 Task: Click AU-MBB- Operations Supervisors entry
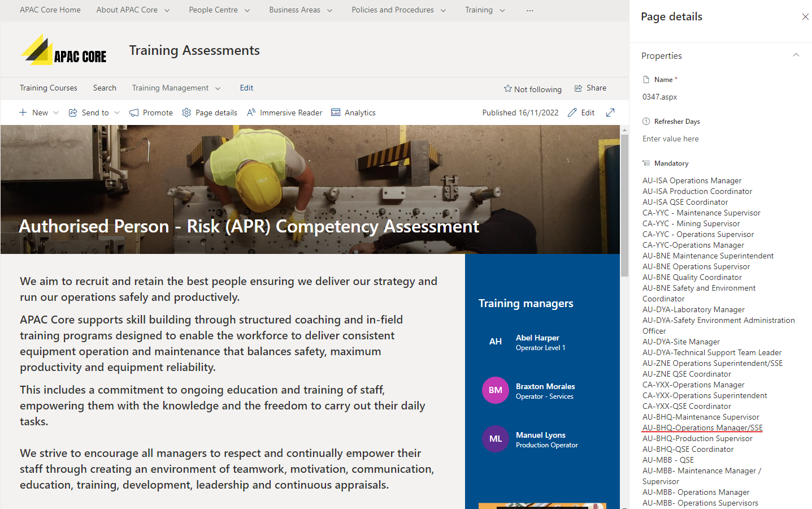[701, 503]
